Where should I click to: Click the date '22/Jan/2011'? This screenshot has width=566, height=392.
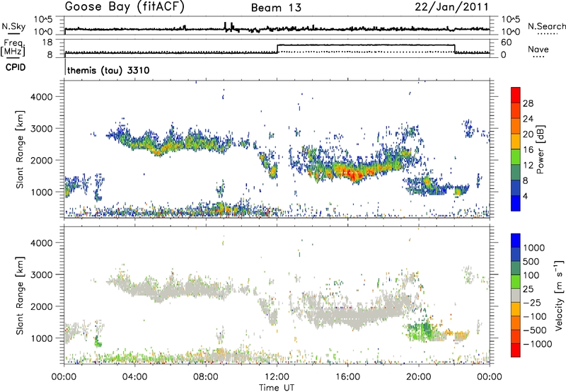click(451, 7)
